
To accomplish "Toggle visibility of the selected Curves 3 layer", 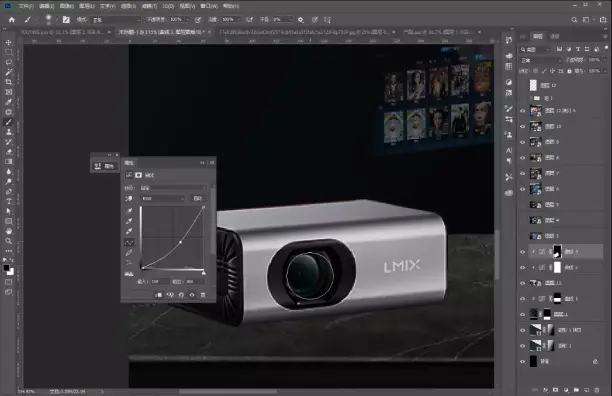I will [x=523, y=252].
